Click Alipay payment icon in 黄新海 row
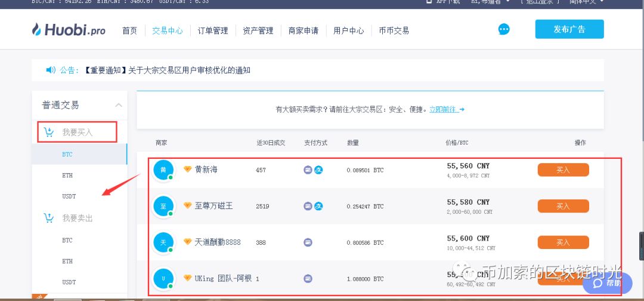Viewport: 644px width, 301px height. [x=318, y=170]
